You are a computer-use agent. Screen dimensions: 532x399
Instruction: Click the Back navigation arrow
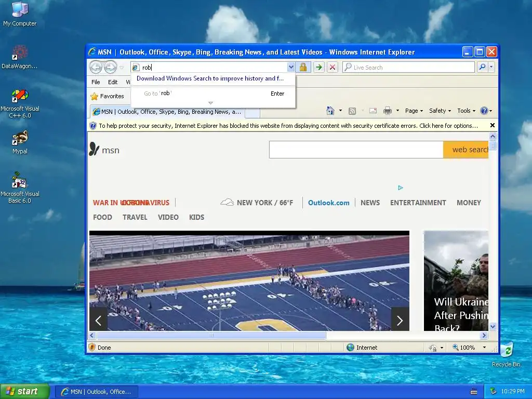point(96,67)
